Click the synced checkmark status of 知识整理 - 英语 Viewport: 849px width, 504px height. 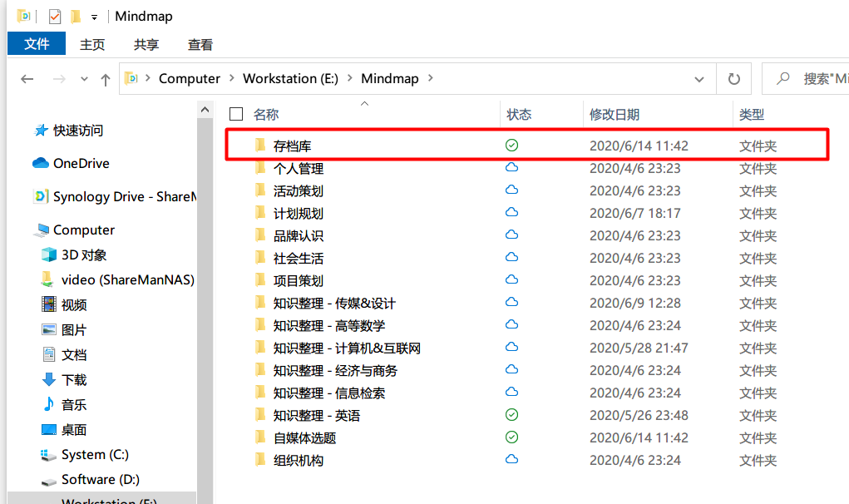[511, 415]
